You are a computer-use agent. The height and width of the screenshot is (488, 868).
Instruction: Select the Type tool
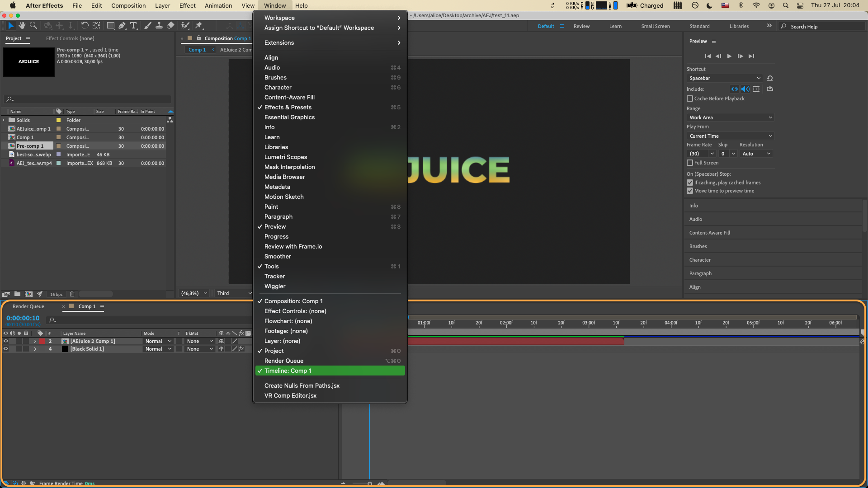133,26
